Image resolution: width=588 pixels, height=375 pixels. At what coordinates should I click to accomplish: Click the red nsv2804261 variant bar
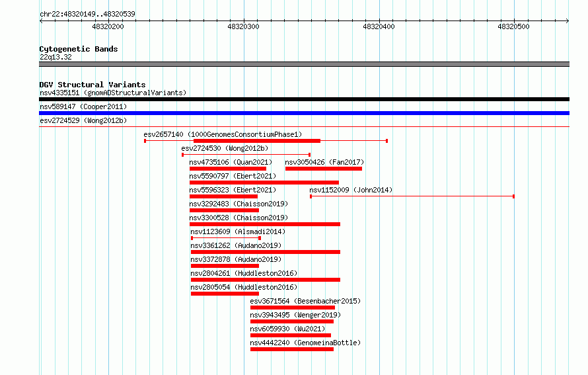click(x=266, y=280)
